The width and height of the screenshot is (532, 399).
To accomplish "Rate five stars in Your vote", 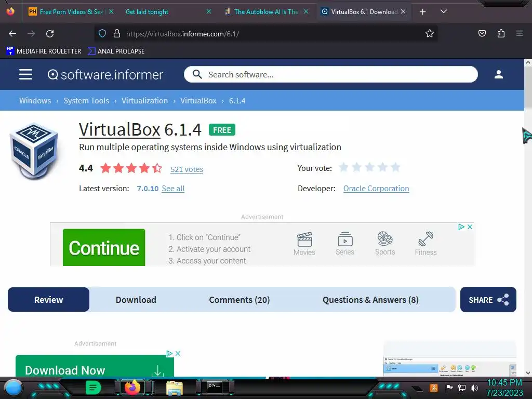I will click(395, 167).
